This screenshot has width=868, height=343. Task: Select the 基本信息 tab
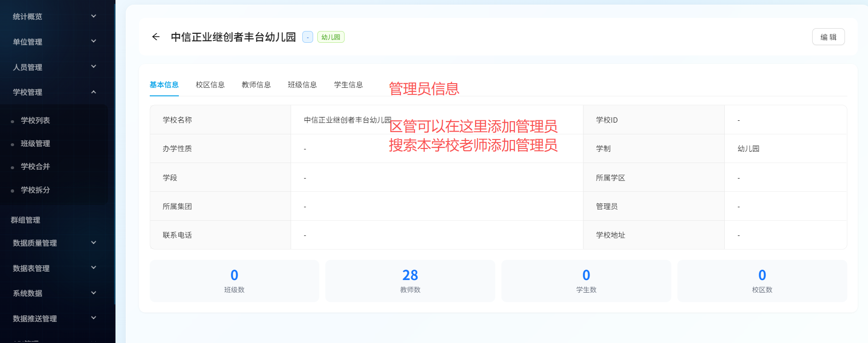point(164,85)
